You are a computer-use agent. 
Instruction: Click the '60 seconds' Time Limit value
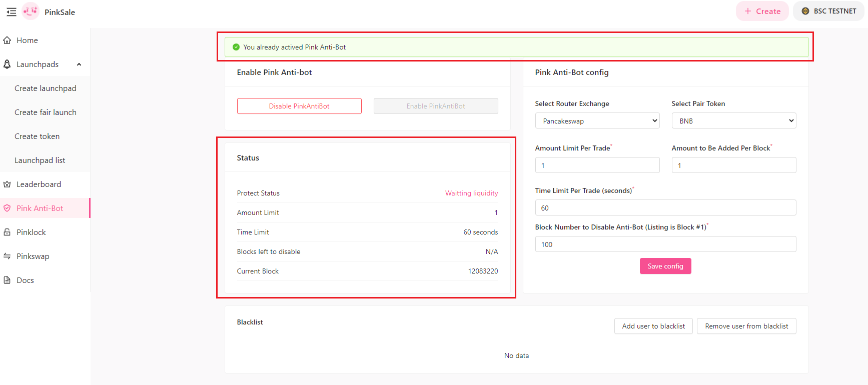click(x=480, y=232)
